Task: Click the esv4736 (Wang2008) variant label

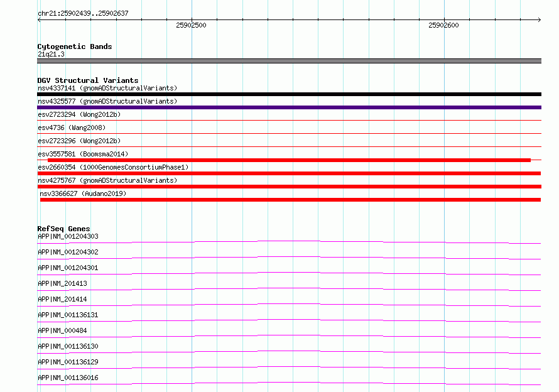Action: [72, 128]
